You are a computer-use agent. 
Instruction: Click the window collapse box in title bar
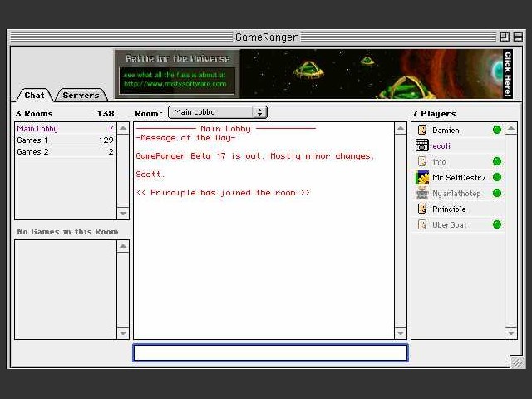pos(518,37)
